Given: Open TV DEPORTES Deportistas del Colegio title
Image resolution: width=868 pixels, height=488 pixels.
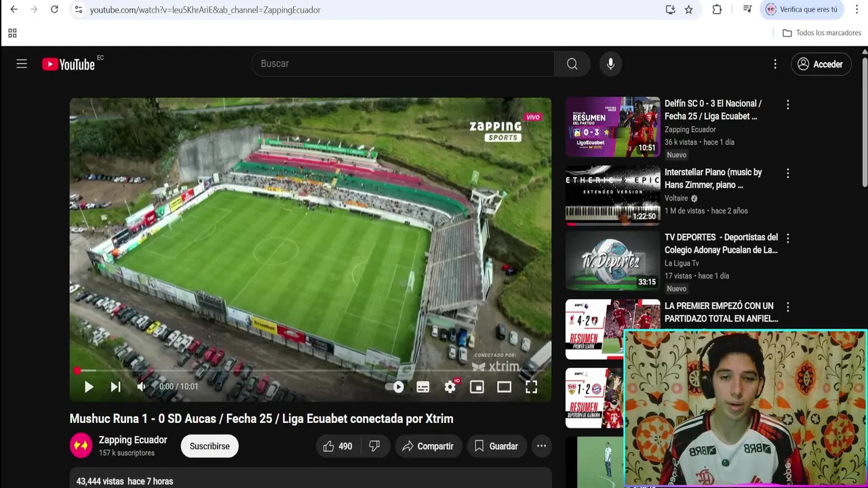Looking at the screenshot, I should point(721,243).
